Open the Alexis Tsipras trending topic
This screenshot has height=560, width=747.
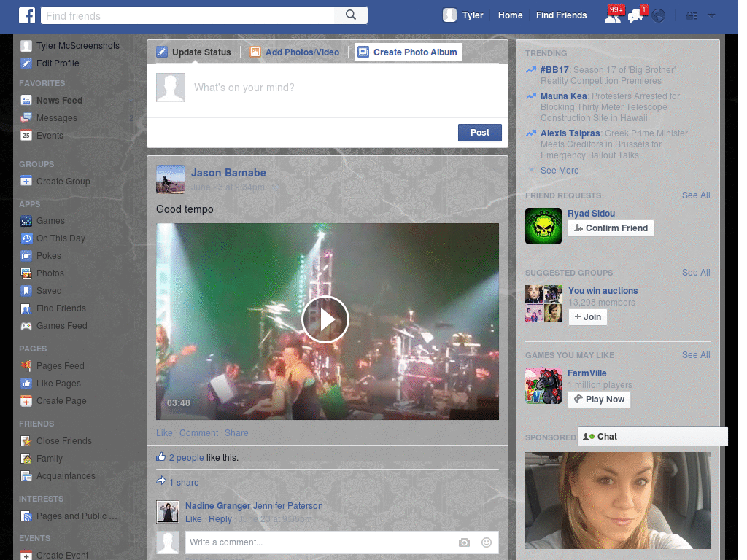(x=570, y=133)
